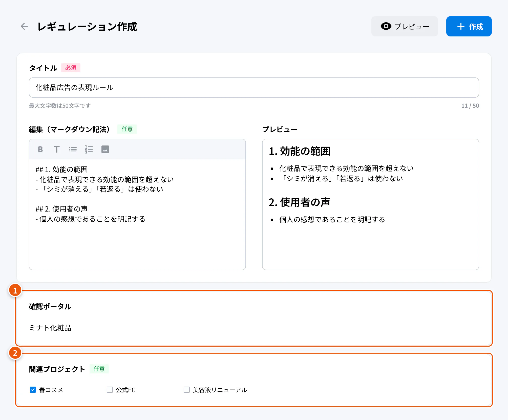Click the 「シミが消える」「若返る」は使わない preview bullet
The image size is (508, 420).
pos(341,178)
